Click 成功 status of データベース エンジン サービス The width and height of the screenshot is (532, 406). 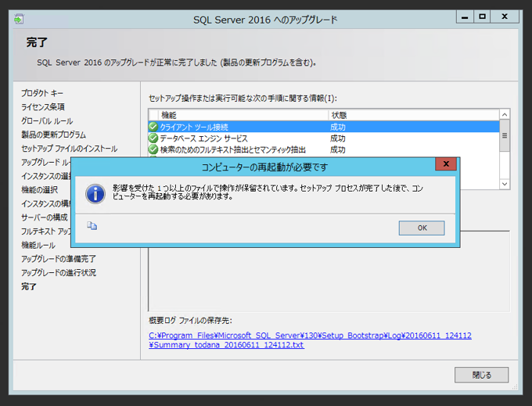[x=338, y=138]
